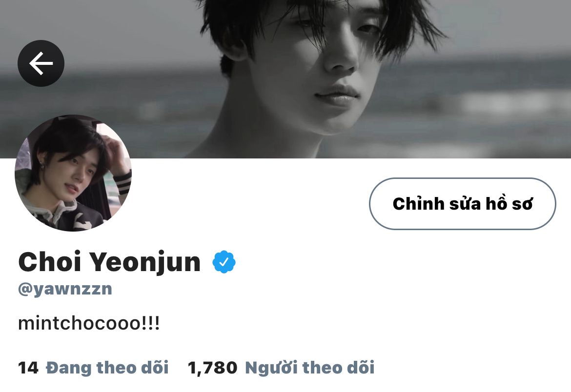Click the 14 following count

coord(28,368)
